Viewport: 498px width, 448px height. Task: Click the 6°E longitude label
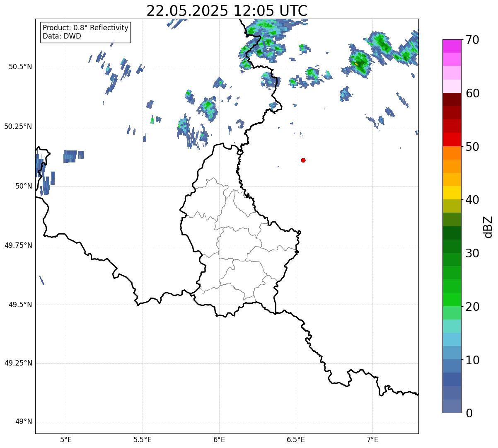tap(219, 440)
